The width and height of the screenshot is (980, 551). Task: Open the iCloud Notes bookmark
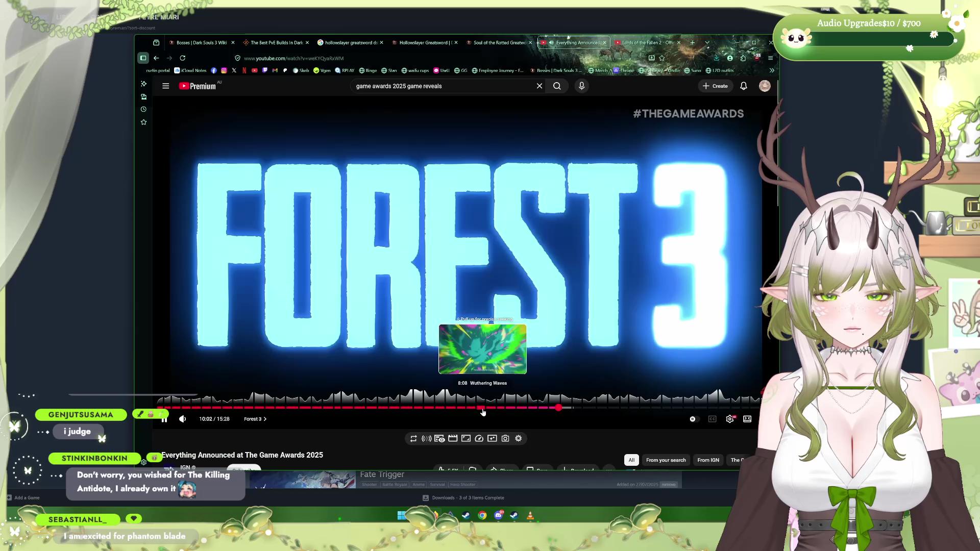coord(190,70)
